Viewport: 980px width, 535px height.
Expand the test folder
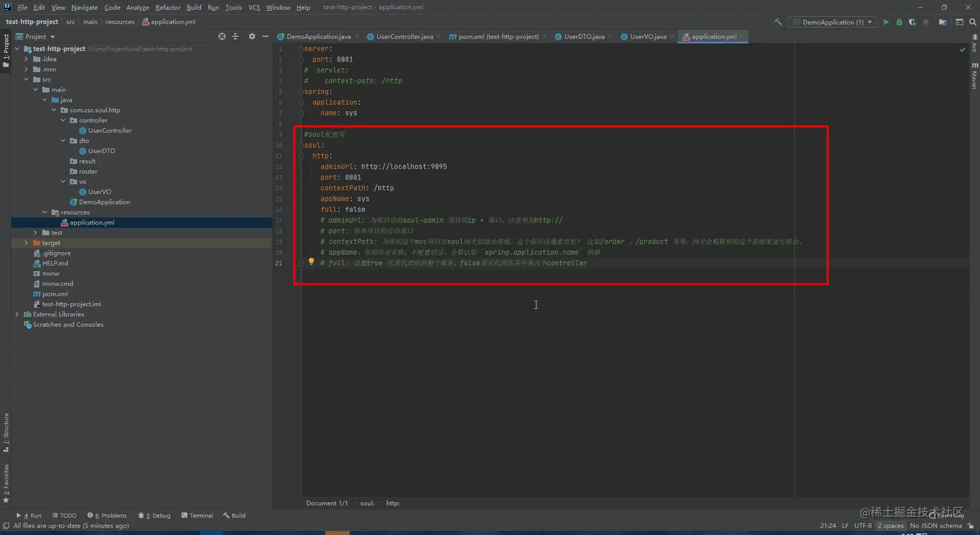[x=36, y=232]
